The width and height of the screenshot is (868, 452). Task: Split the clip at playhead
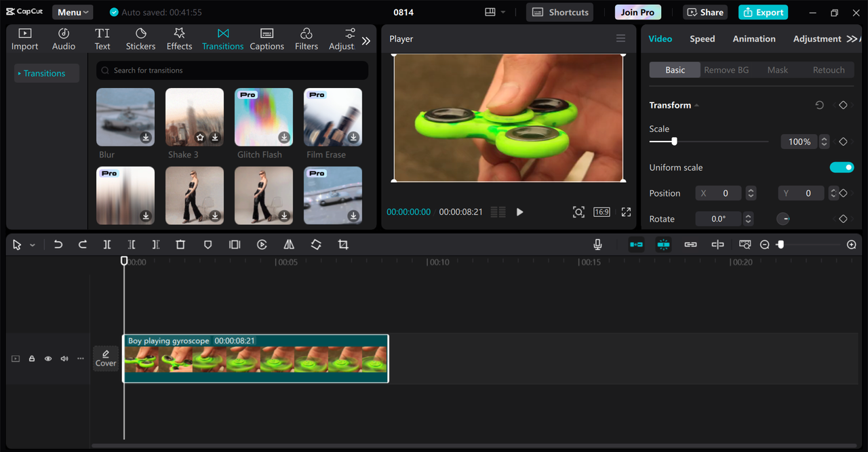pyautogui.click(x=107, y=245)
